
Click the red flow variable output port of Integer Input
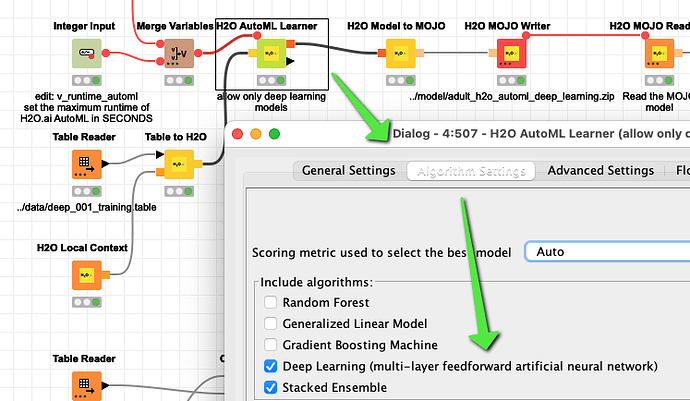point(106,53)
